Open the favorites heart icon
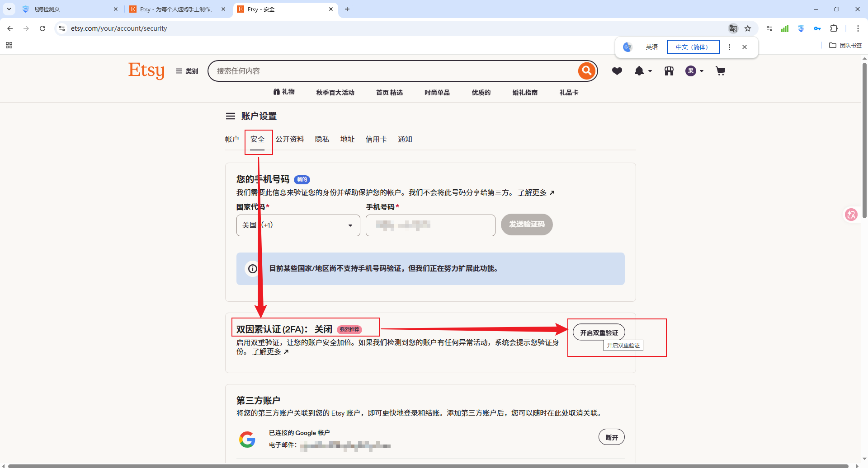This screenshot has width=868, height=468. [617, 71]
